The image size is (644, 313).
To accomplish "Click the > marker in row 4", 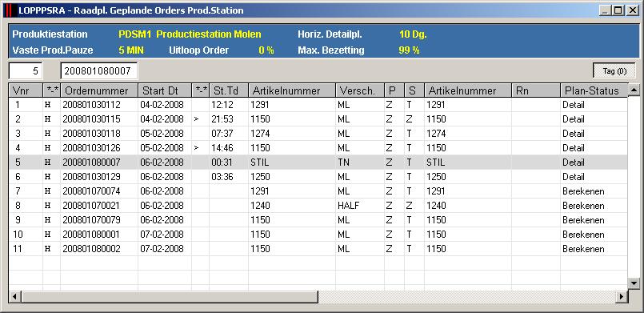I will tap(196, 148).
